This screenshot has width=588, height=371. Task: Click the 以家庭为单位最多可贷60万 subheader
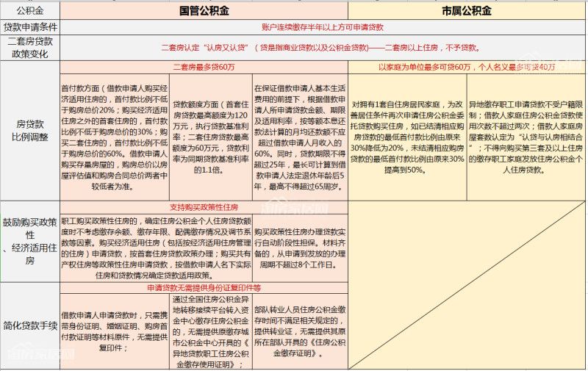[467, 67]
